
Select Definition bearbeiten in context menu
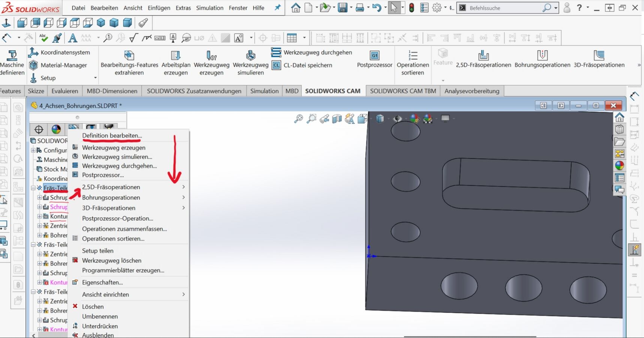[112, 136]
